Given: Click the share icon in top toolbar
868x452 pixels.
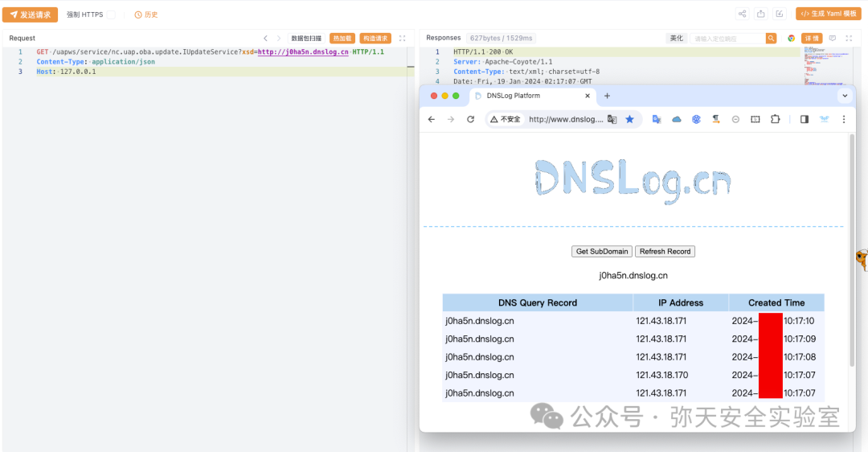Looking at the screenshot, I should (742, 14).
